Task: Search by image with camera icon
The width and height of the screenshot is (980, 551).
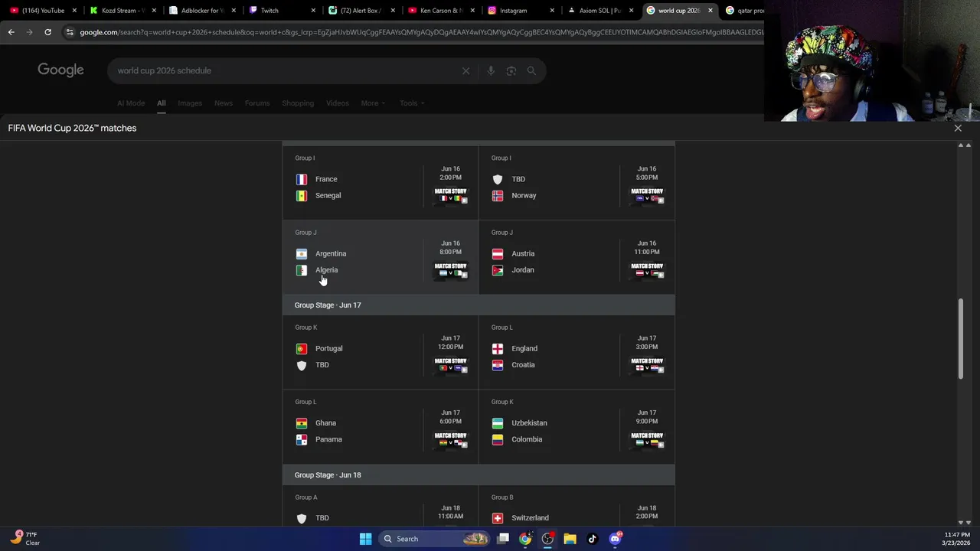Action: [x=511, y=71]
